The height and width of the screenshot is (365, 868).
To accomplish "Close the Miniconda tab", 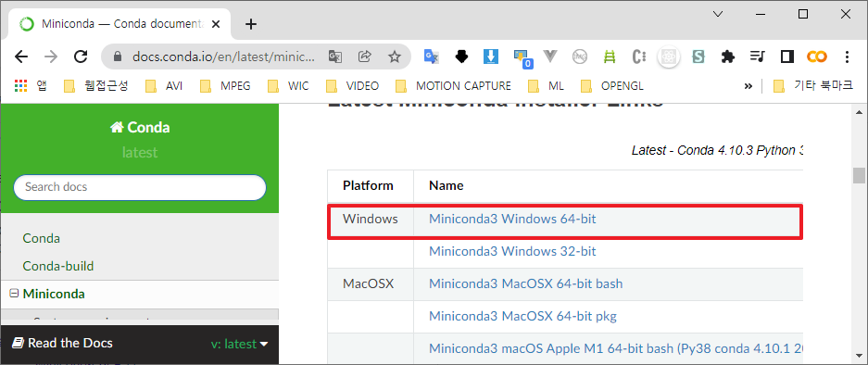I will pos(216,24).
